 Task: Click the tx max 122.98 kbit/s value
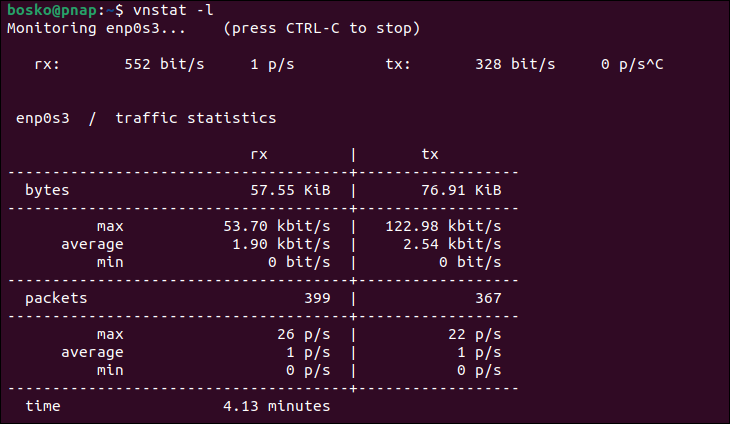(443, 226)
